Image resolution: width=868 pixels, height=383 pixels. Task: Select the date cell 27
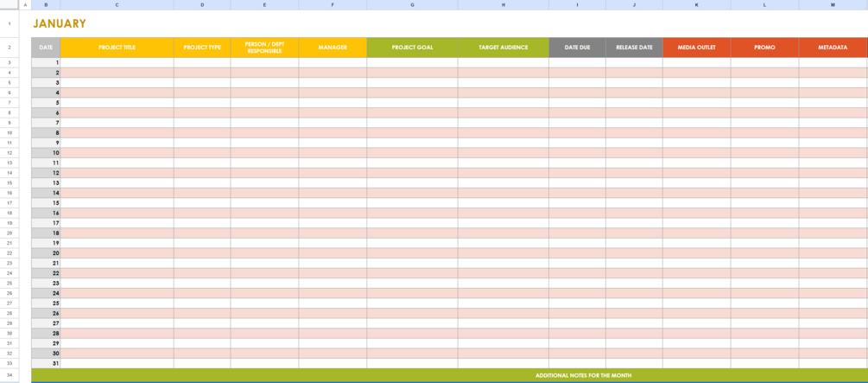point(46,323)
